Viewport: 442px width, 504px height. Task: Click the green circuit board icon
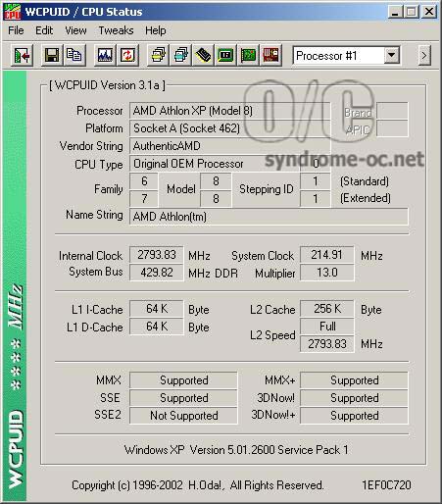248,55
